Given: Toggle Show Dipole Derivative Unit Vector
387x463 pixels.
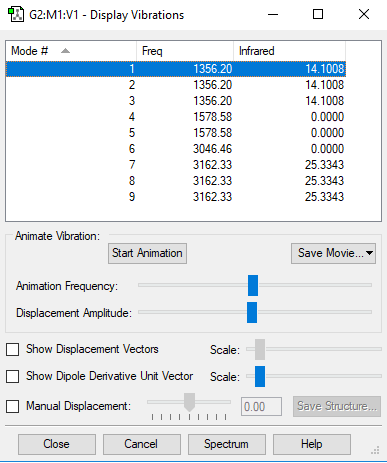Looking at the screenshot, I should 13,377.
